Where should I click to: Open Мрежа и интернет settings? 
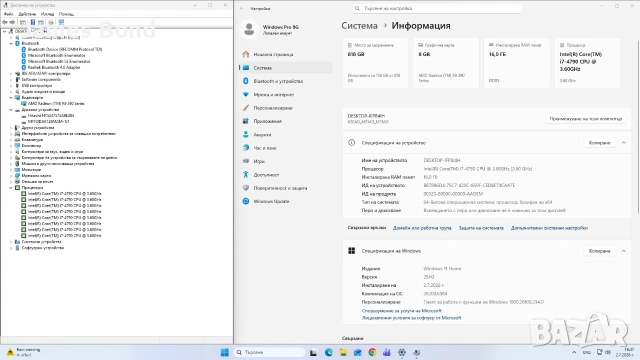286,94
